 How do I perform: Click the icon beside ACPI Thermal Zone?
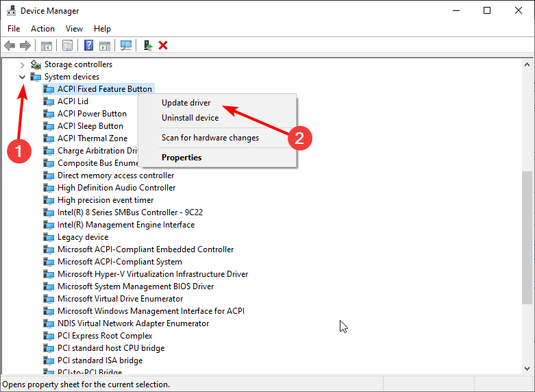pos(49,138)
